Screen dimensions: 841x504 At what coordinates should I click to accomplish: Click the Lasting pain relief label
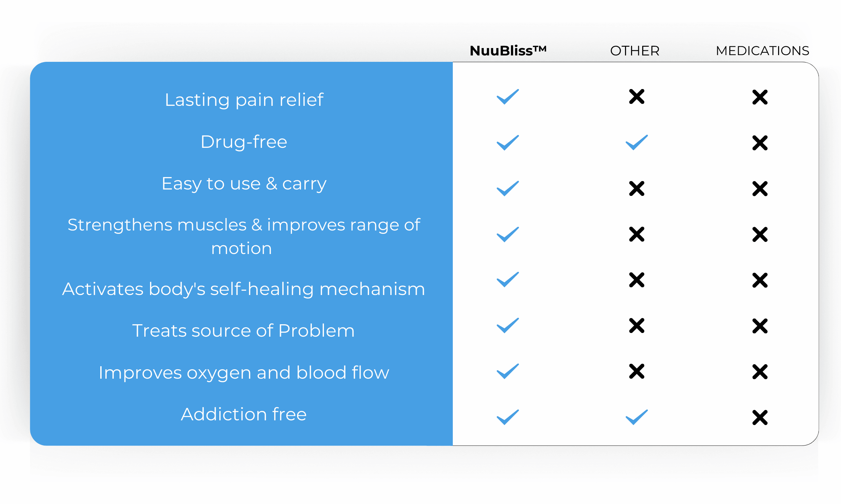244,100
